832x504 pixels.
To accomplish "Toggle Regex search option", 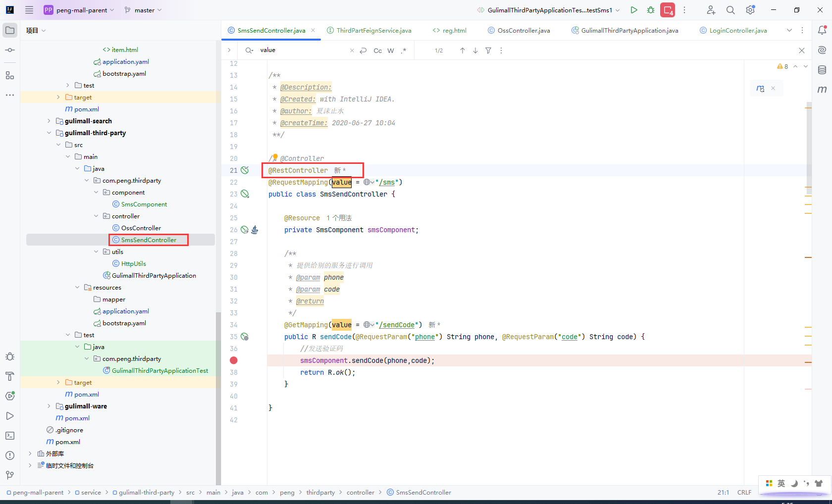I will tap(404, 50).
